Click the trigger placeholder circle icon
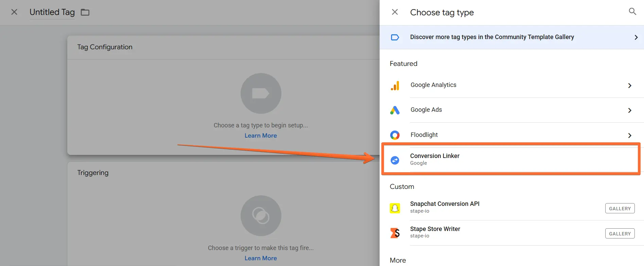The width and height of the screenshot is (644, 266). (x=261, y=216)
